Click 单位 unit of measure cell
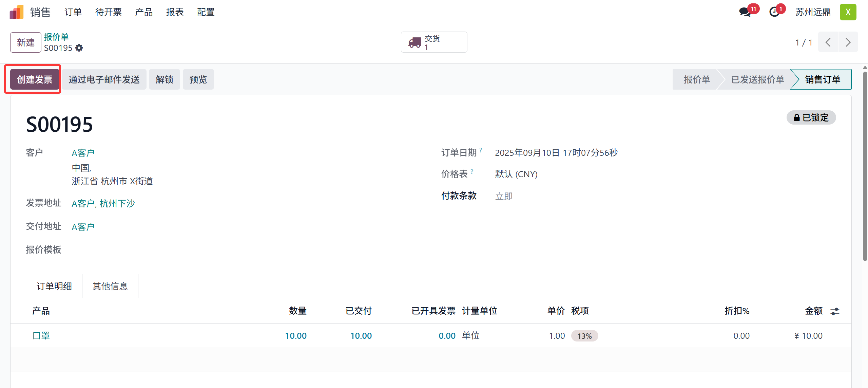 [471, 335]
